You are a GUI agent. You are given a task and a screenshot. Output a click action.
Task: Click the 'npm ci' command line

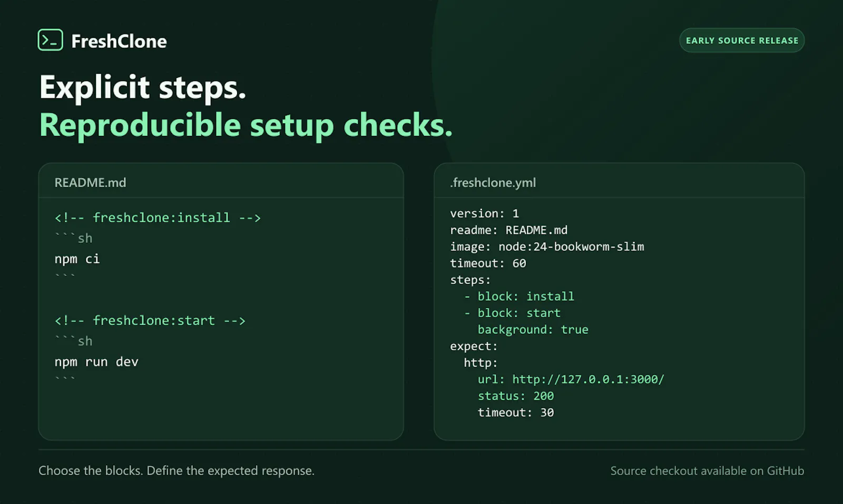pyautogui.click(x=77, y=259)
